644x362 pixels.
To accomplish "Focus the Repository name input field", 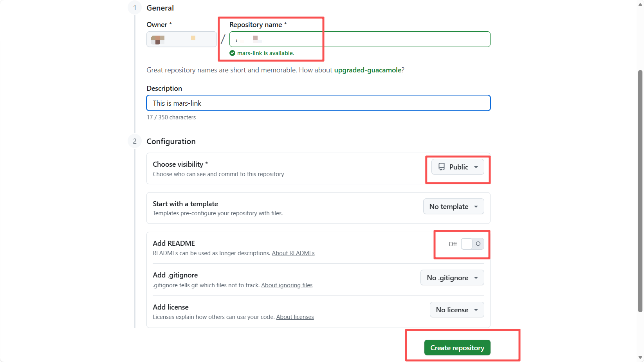I will click(x=359, y=39).
